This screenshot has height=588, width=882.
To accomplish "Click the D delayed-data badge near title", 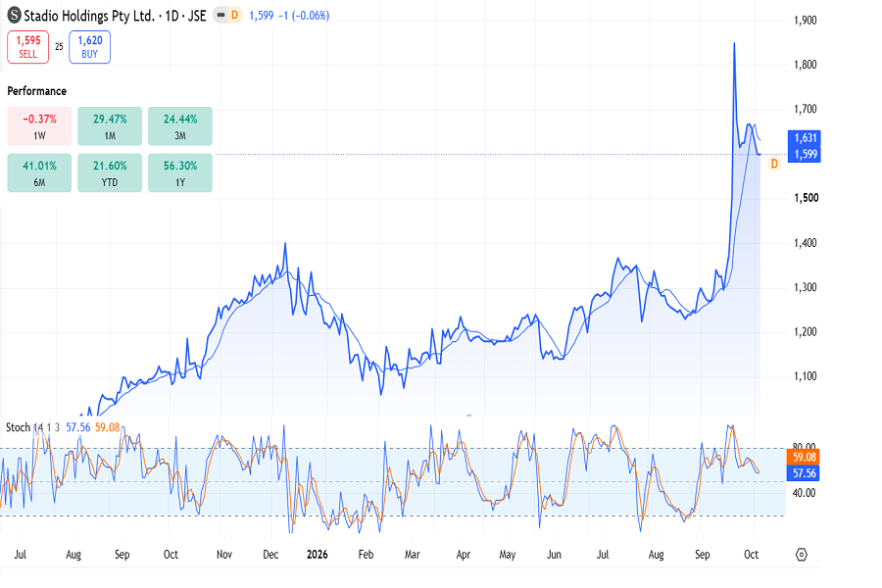I will (234, 16).
